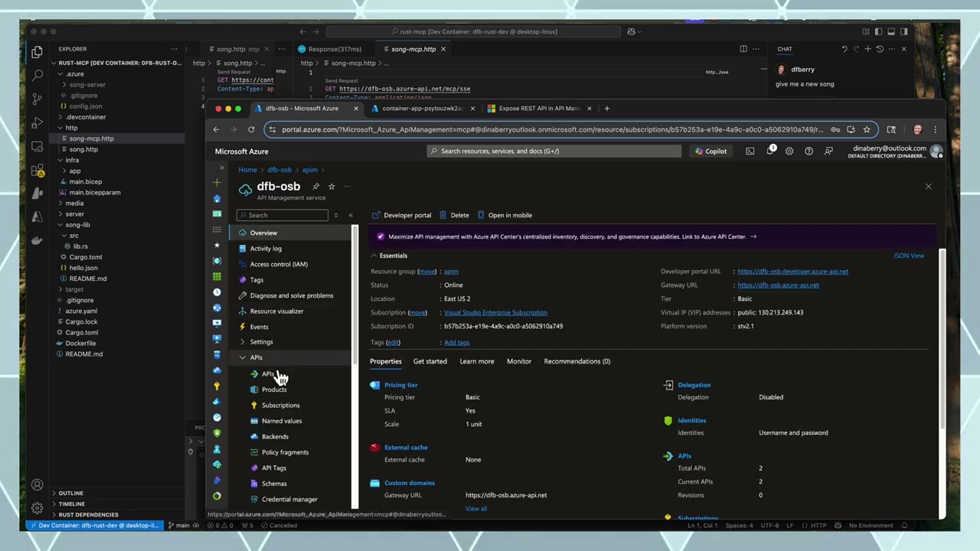Reload the Azure portal browser page
Image resolution: width=980 pixels, height=551 pixels.
pyautogui.click(x=253, y=129)
